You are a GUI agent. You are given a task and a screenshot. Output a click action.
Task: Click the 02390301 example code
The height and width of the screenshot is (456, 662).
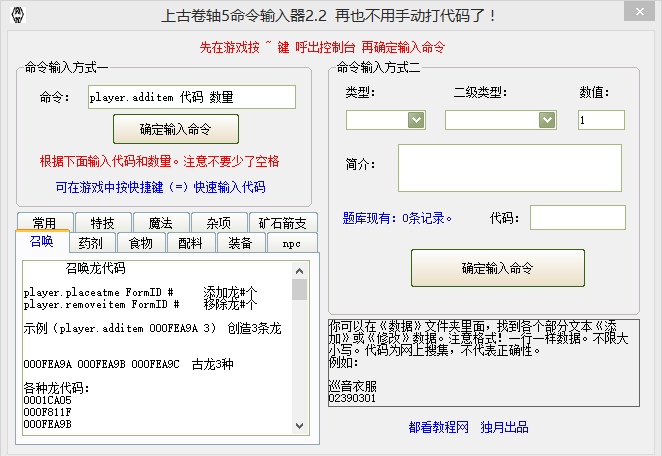352,398
